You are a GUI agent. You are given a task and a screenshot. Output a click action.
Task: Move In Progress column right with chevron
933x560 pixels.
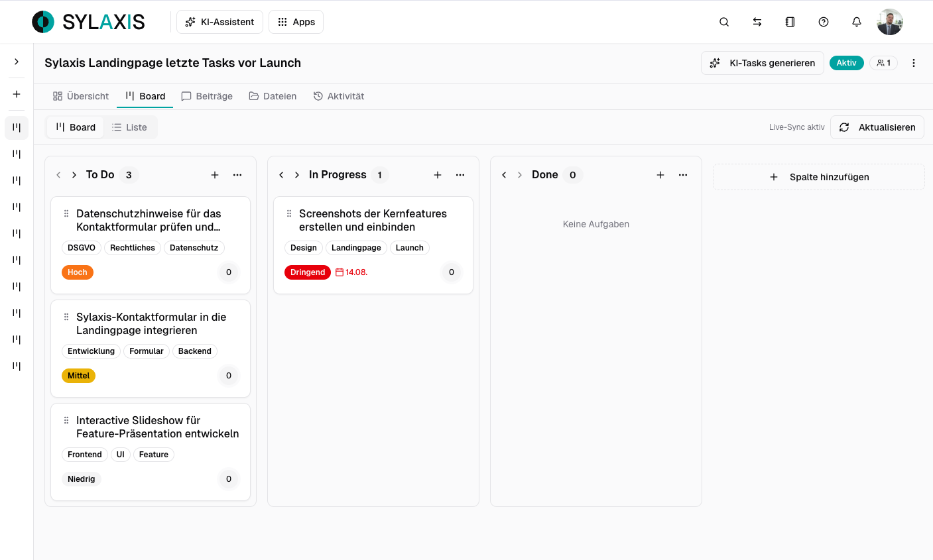click(x=297, y=175)
